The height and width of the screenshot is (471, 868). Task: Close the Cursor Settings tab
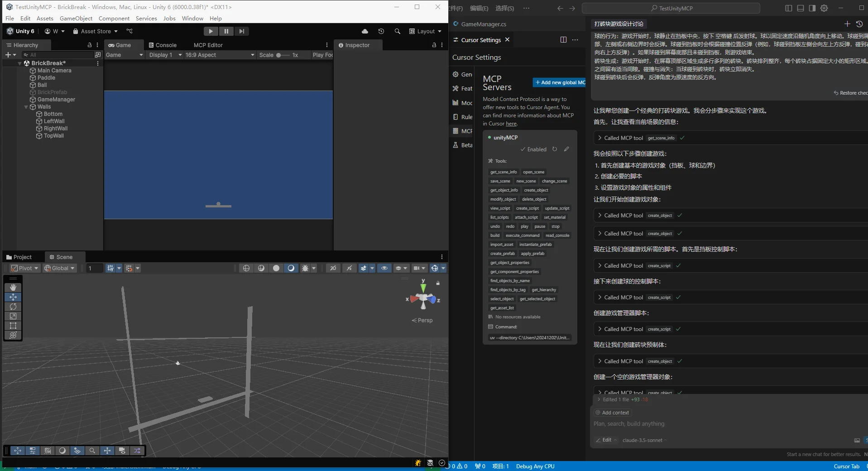[x=507, y=39]
